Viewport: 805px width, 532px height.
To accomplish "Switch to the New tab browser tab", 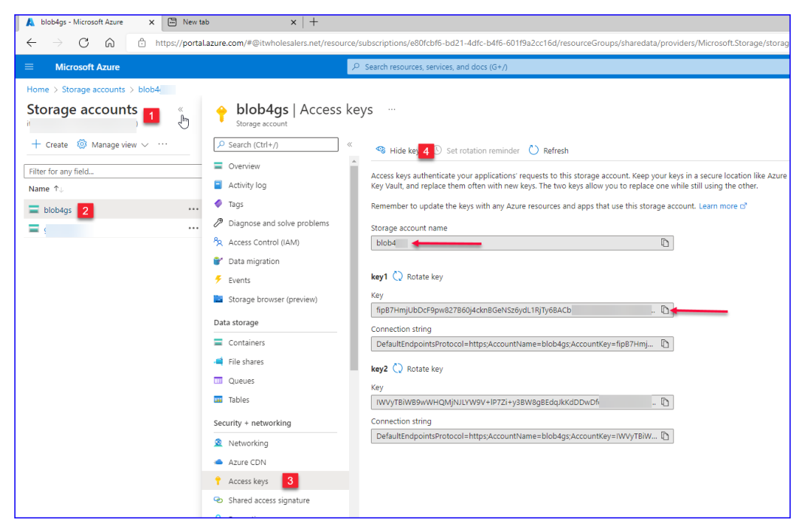I will pos(232,22).
